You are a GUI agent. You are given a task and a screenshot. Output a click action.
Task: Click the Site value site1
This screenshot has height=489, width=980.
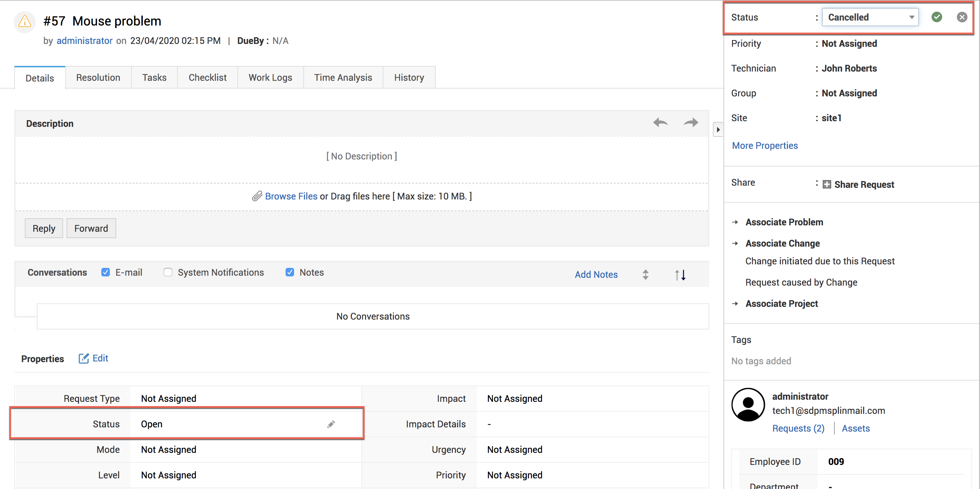(831, 118)
